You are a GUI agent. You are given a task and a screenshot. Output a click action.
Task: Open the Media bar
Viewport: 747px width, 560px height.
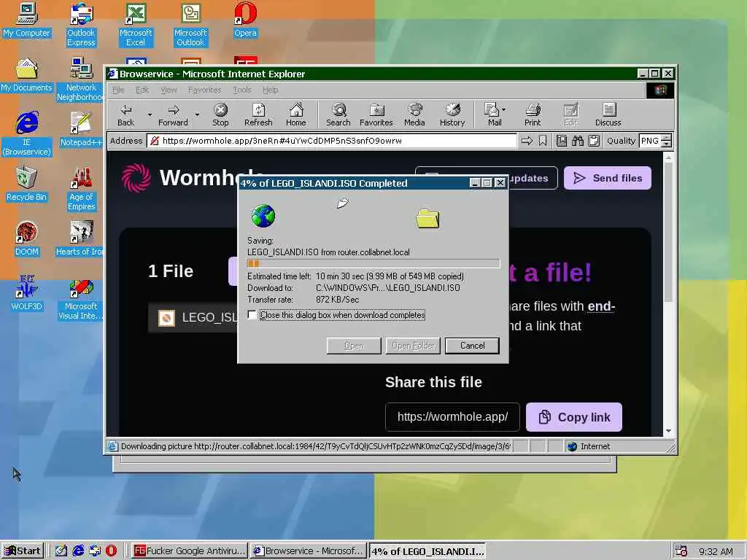click(414, 115)
